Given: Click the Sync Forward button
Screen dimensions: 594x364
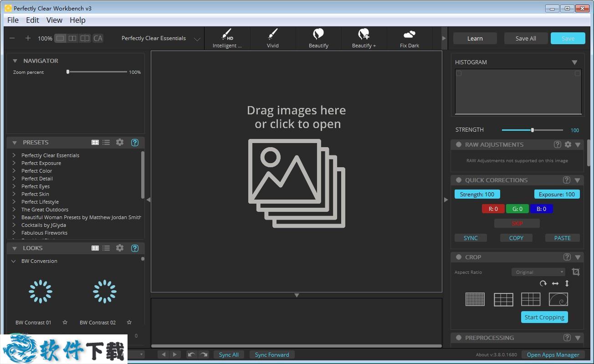Looking at the screenshot, I should tap(272, 354).
